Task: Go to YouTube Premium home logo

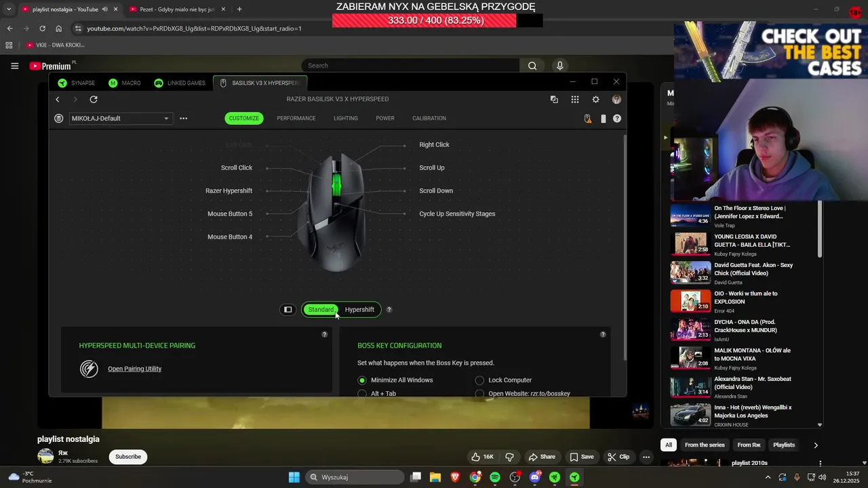Action: click(x=51, y=66)
